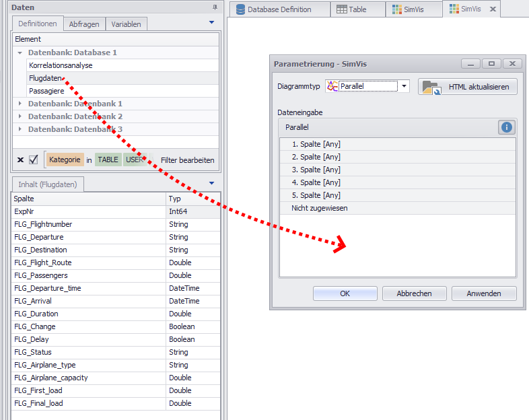Click the table grid icon on Table tab
The width and height of the screenshot is (529, 420).
(342, 9)
